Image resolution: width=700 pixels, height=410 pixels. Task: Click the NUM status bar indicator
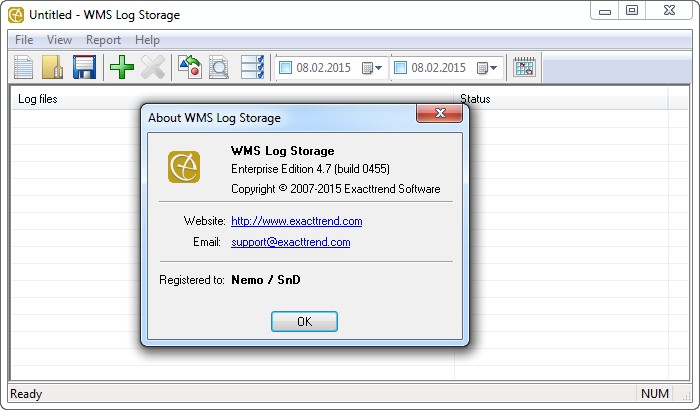click(655, 393)
